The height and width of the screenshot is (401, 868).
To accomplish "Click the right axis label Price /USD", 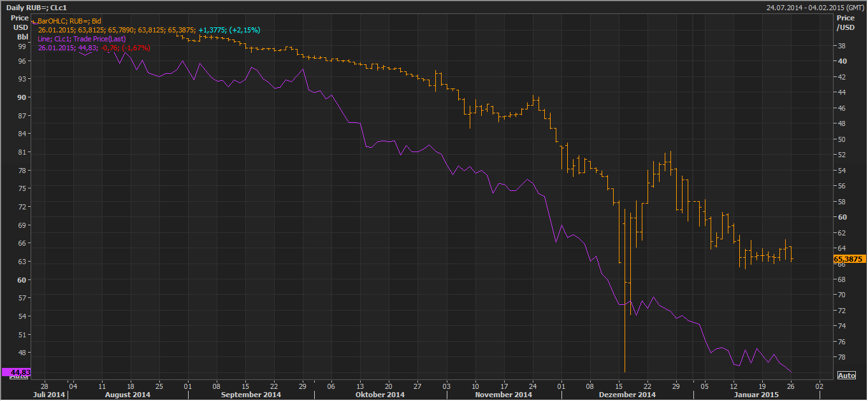I will click(x=845, y=23).
